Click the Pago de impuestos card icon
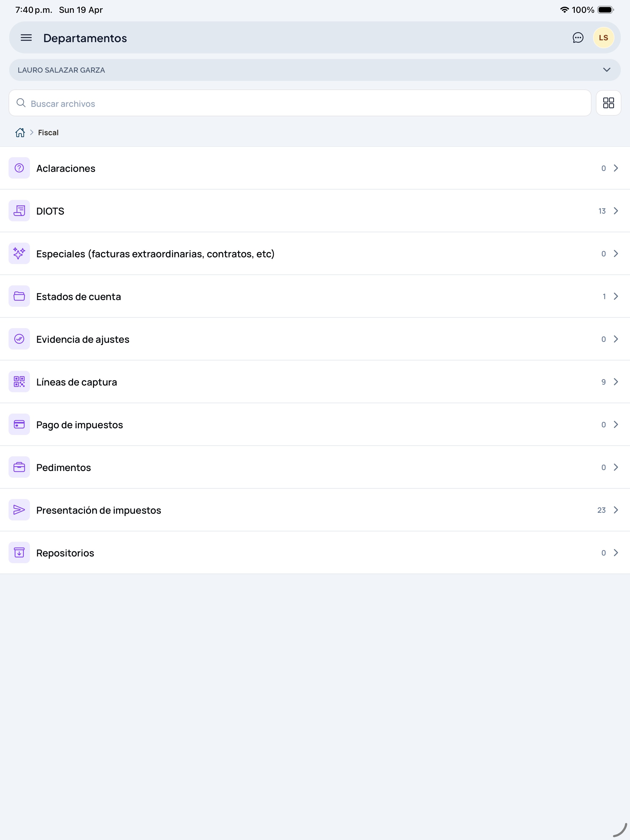 point(19,424)
